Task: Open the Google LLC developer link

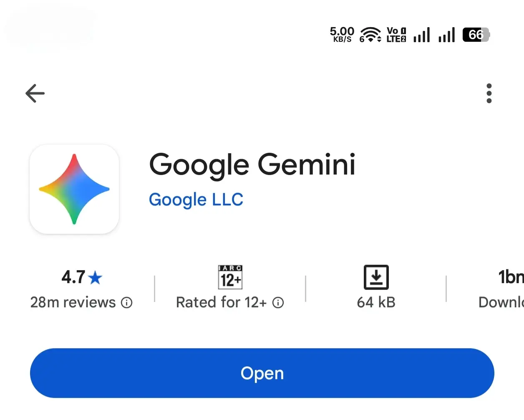Action: click(x=196, y=200)
